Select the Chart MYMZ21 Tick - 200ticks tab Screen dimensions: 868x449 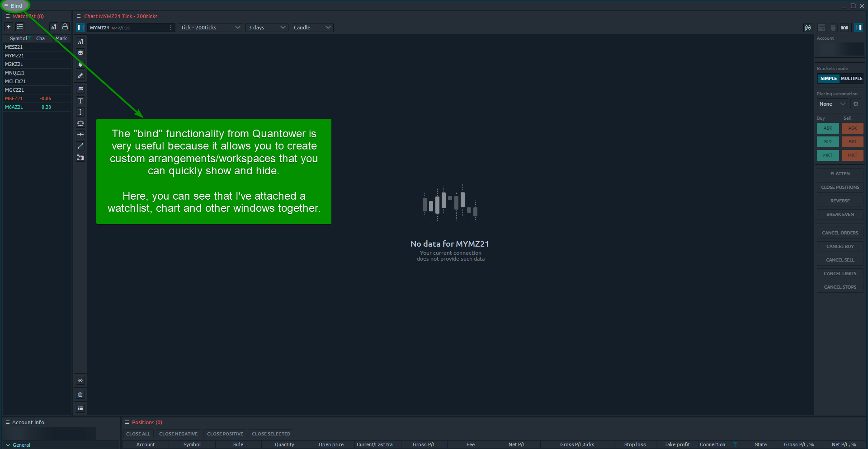point(121,16)
